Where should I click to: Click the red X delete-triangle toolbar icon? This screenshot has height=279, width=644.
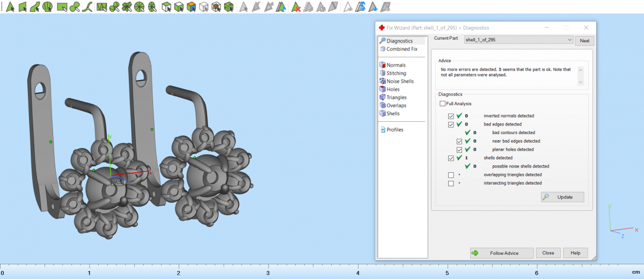tap(296, 7)
